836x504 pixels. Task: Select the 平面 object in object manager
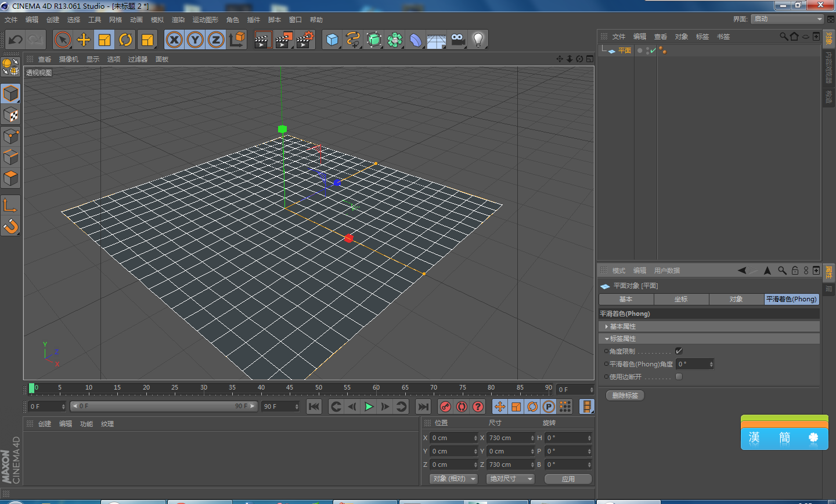[x=625, y=51]
